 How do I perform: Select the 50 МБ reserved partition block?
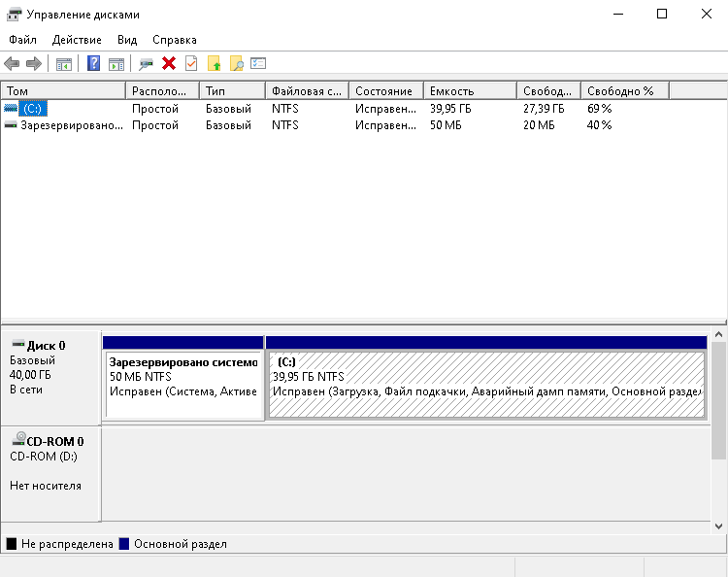click(x=183, y=385)
